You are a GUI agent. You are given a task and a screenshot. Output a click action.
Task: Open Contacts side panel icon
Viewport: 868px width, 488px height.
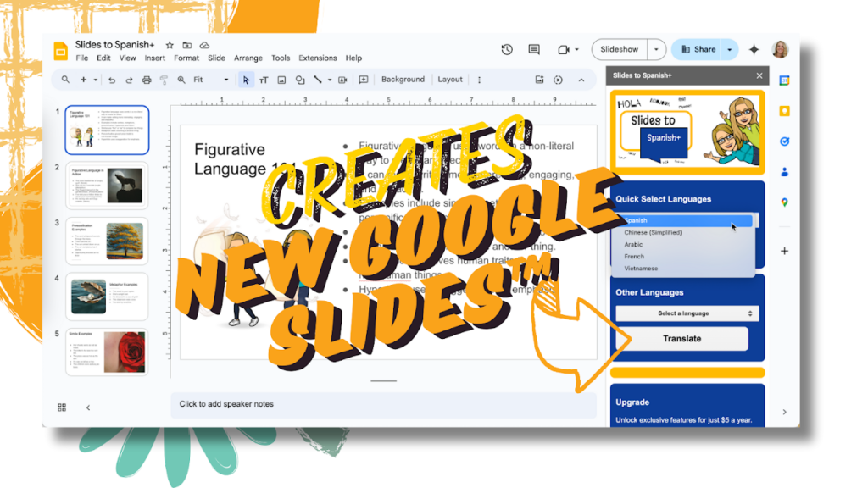click(784, 172)
